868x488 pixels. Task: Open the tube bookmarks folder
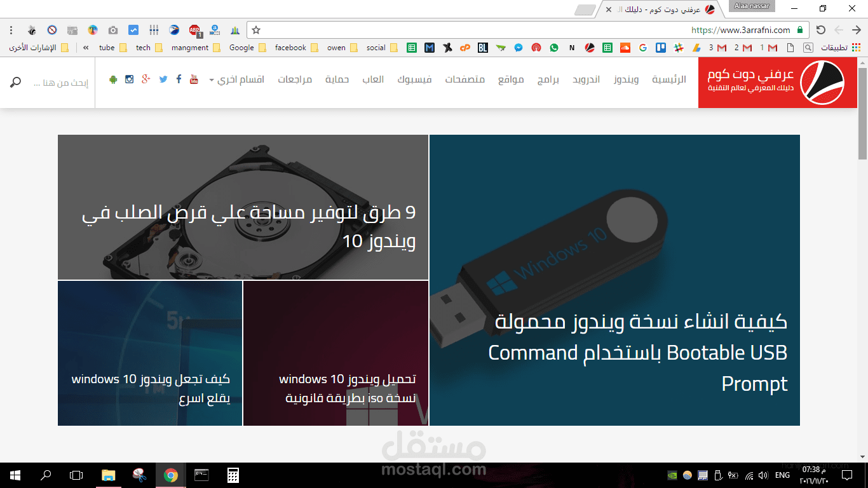pyautogui.click(x=112, y=48)
